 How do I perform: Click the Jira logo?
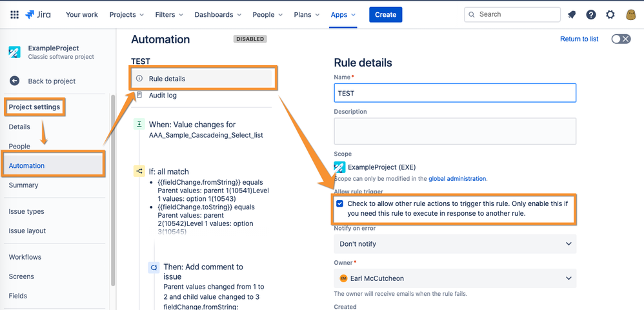pos(38,15)
